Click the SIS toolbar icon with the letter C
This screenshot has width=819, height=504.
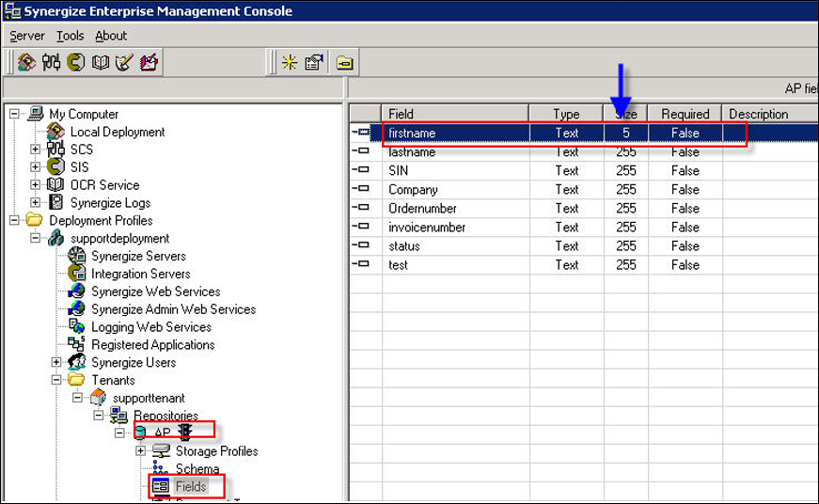click(76, 62)
